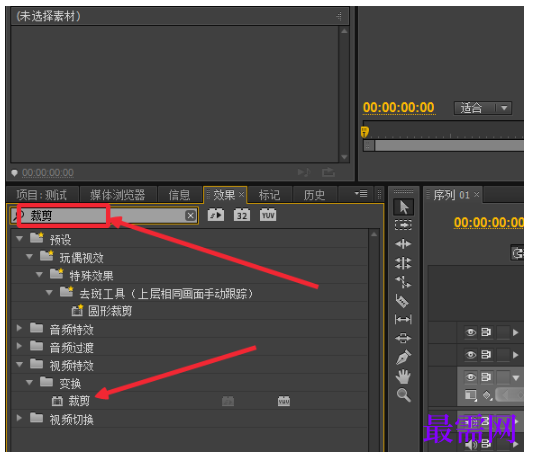535x460 pixels.
Task: Click source monitor play audio icon
Action: point(303,172)
